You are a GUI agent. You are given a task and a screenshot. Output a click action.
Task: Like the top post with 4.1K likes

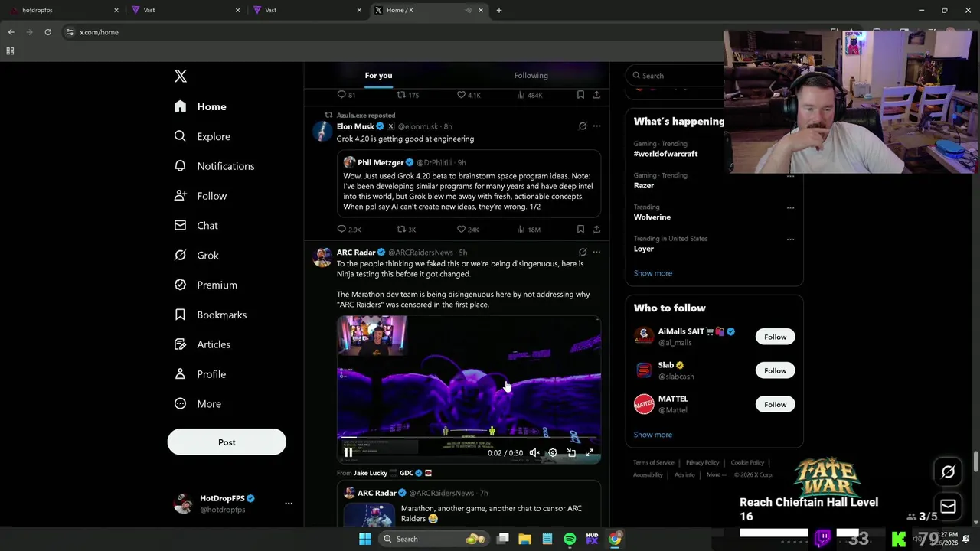(x=469, y=95)
